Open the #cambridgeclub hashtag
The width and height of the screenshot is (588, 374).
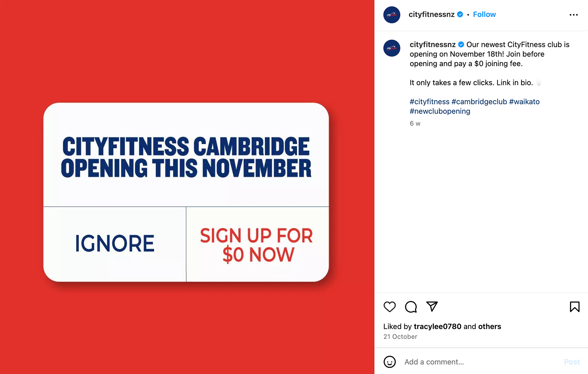coord(479,102)
